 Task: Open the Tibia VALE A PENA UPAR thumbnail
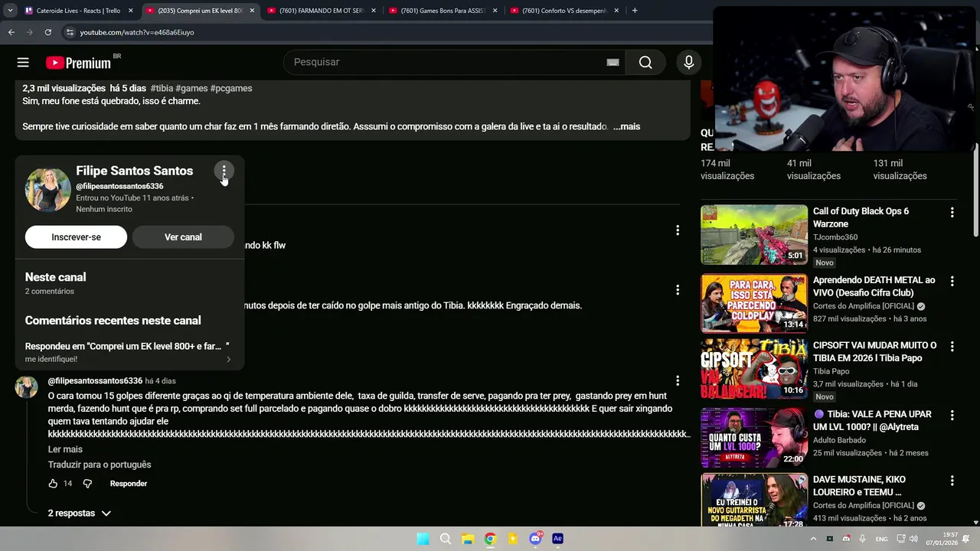[x=754, y=437]
